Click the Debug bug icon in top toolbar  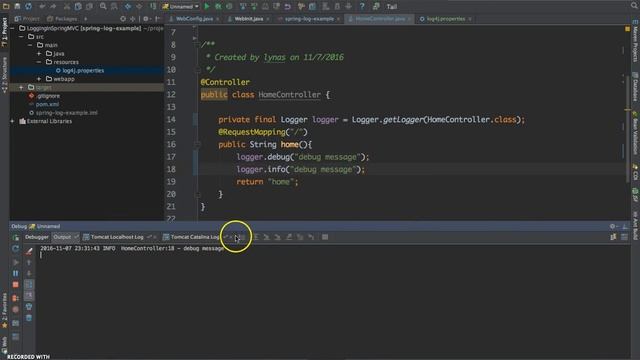pyautogui.click(x=218, y=6)
